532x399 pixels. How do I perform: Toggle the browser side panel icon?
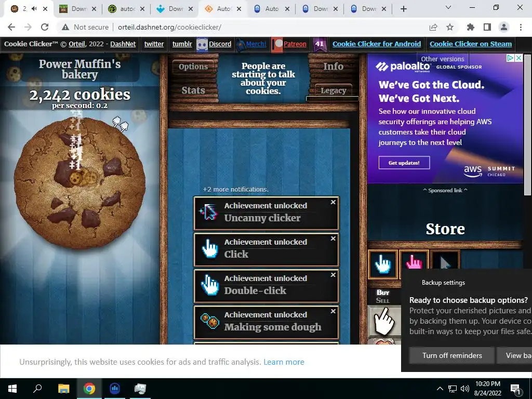487,27
